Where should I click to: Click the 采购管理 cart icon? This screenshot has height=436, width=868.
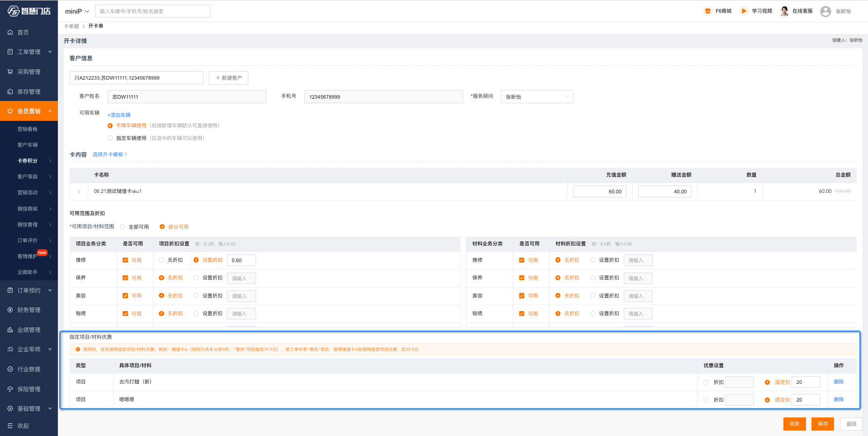point(10,72)
